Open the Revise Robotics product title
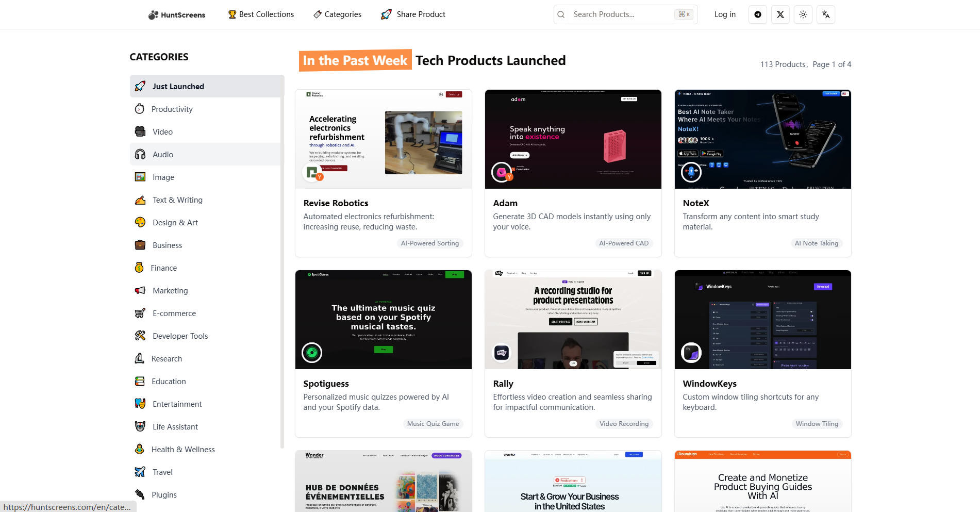Viewport: 980px width, 512px height. click(336, 203)
